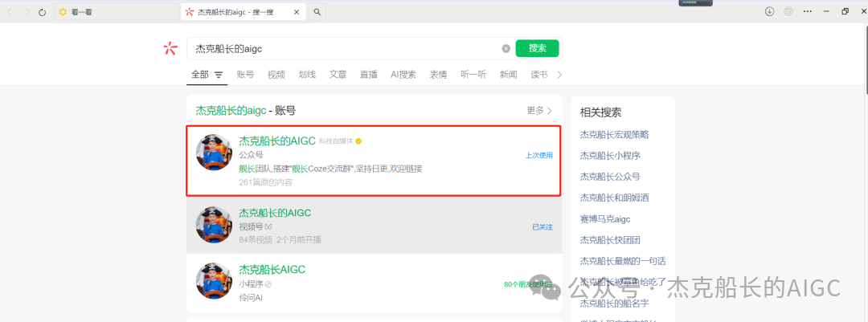Click the yellow verified badge by 科技自媒体
The image size is (868, 322).
[x=358, y=141]
